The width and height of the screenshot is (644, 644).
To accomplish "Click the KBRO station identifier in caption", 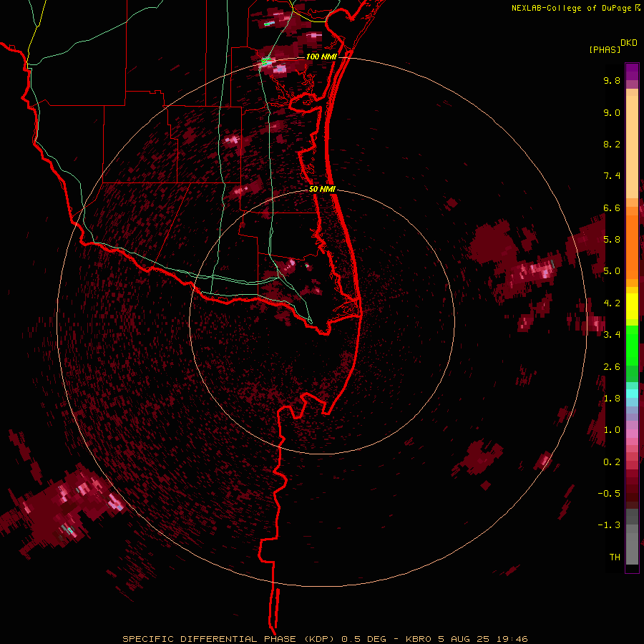I will [419, 639].
